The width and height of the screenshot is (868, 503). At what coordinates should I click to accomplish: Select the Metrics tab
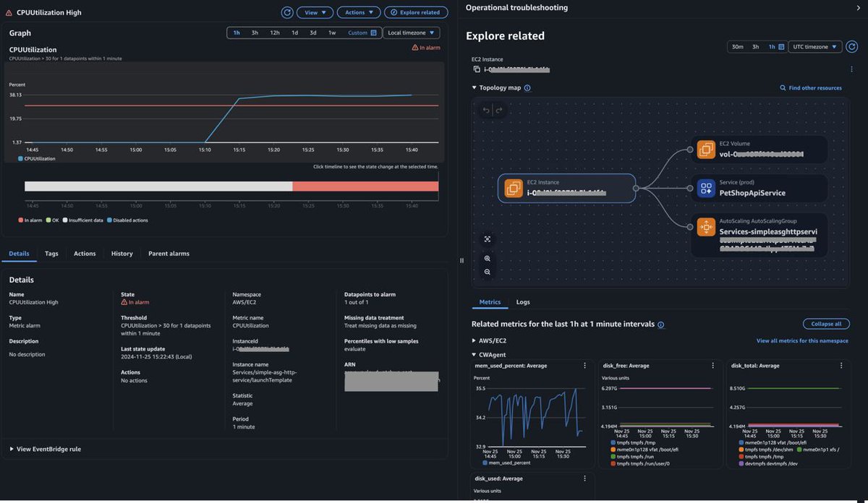(x=490, y=302)
